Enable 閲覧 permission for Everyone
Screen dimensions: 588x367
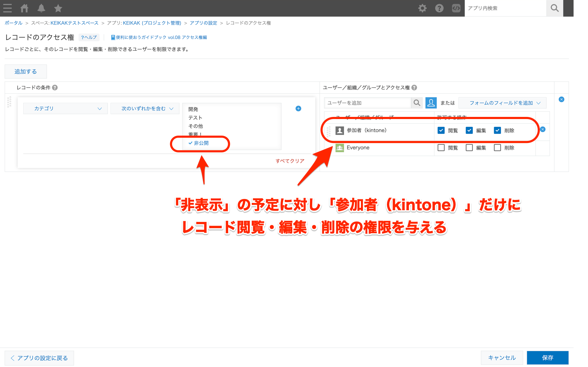tap(441, 148)
